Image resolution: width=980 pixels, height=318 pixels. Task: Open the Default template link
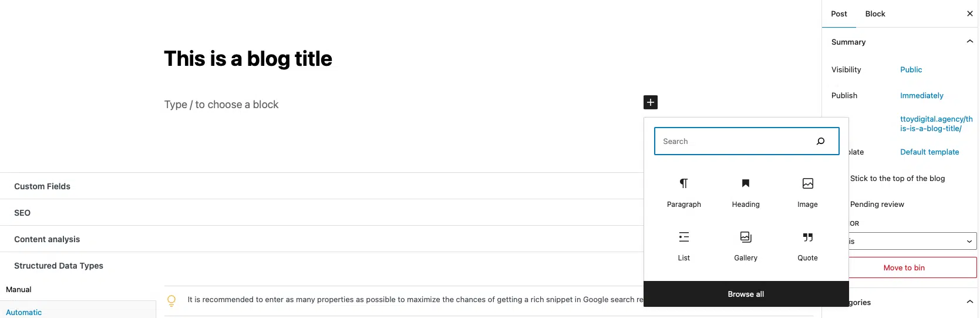(930, 152)
